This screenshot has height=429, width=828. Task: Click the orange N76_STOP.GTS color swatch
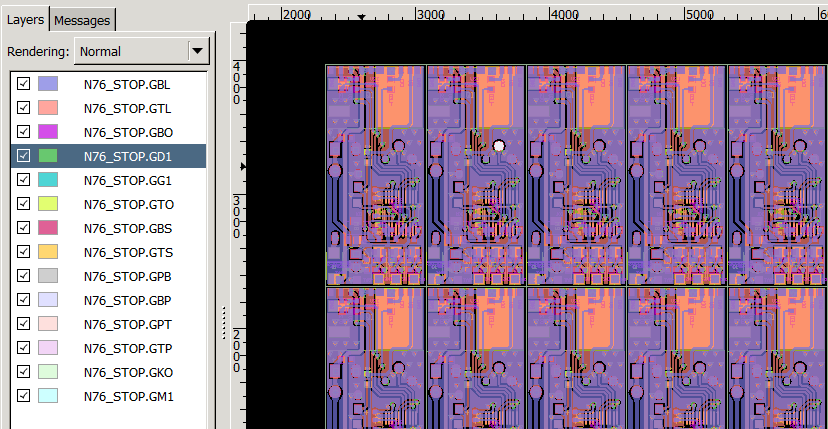click(x=48, y=252)
